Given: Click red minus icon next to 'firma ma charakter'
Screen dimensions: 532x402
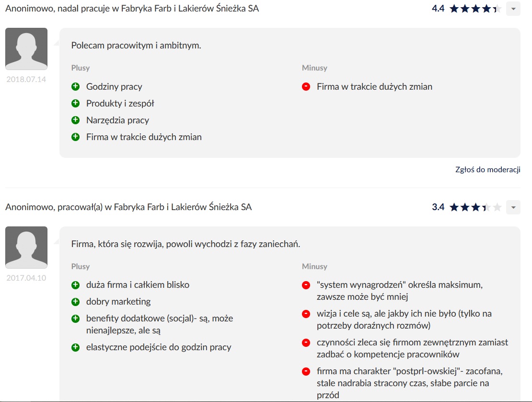Looking at the screenshot, I should click(x=306, y=371).
